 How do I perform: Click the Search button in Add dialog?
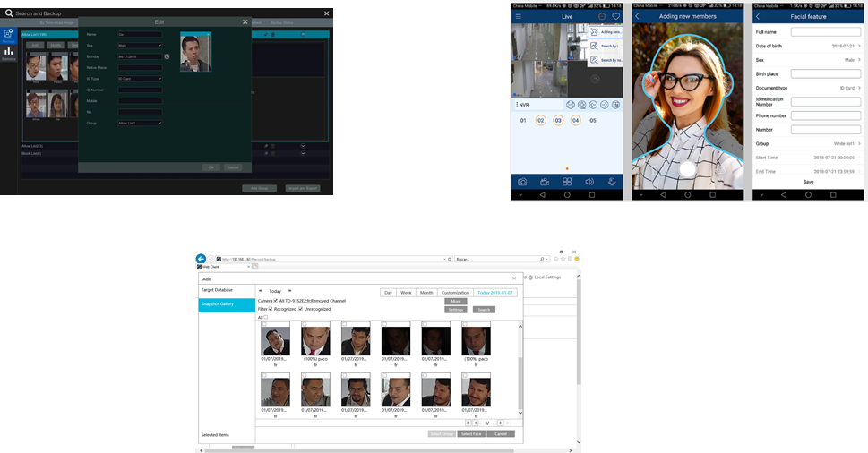(484, 310)
